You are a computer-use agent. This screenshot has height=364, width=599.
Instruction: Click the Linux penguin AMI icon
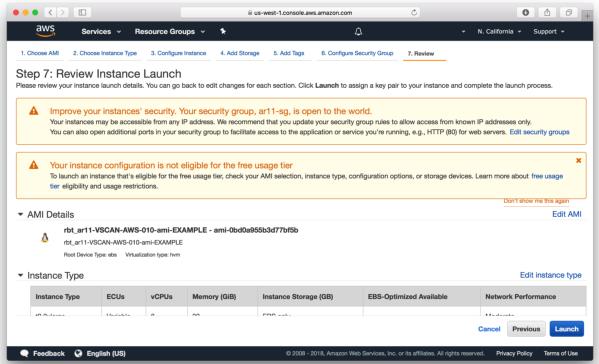(x=45, y=238)
